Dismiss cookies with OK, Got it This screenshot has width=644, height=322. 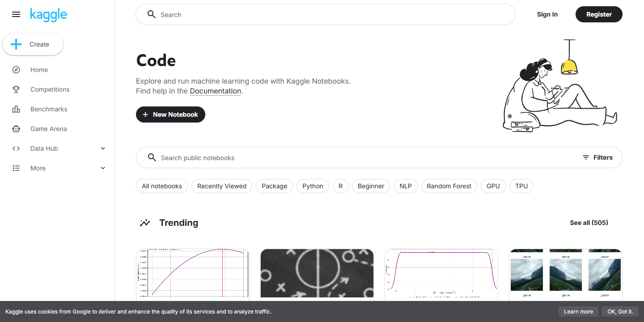click(620, 312)
